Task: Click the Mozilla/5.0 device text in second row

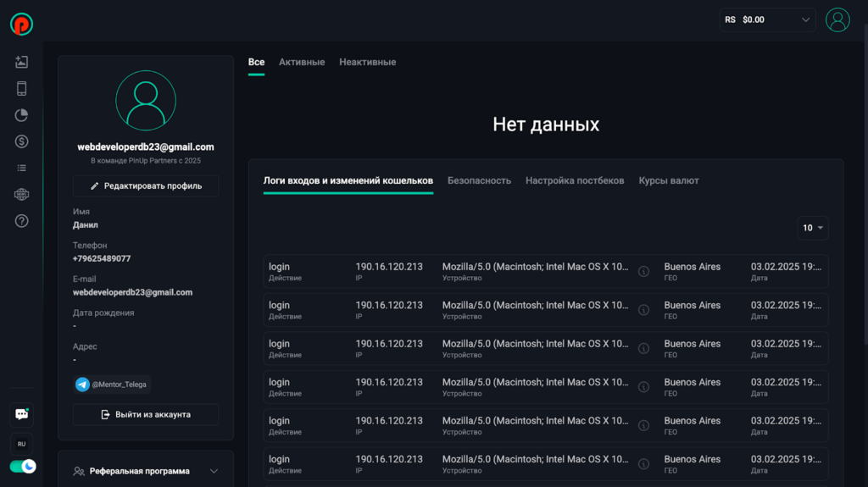Action: [x=536, y=306]
